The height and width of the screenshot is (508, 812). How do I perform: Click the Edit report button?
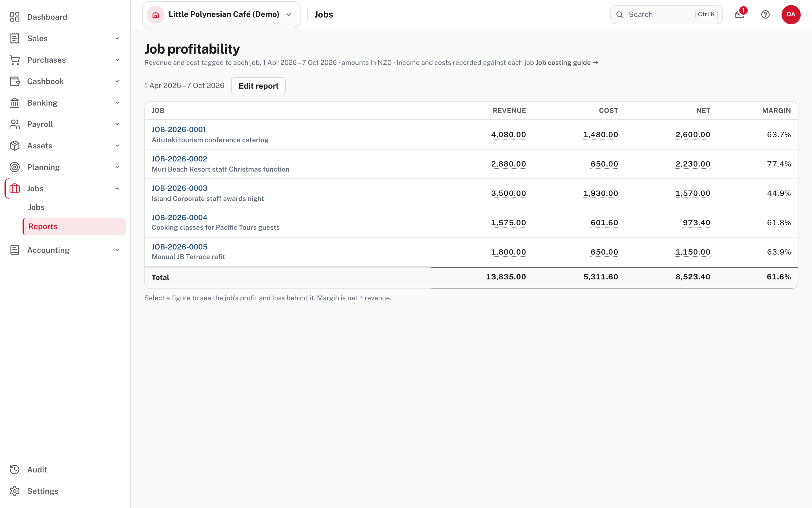(258, 86)
